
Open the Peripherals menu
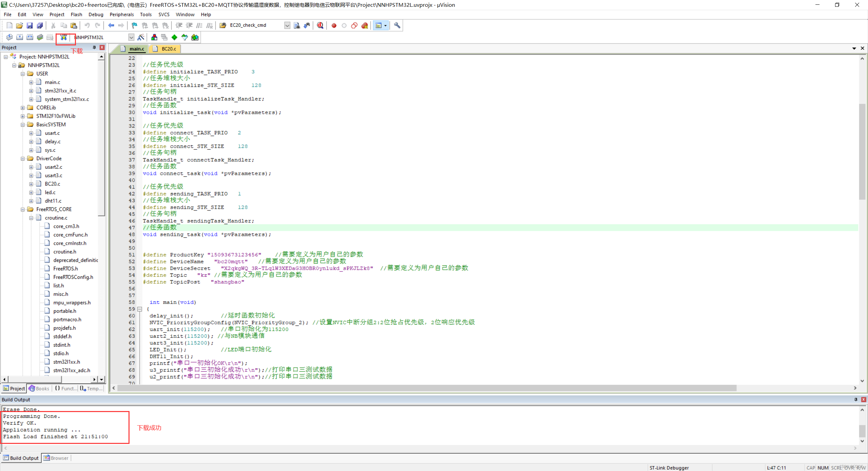coord(122,15)
